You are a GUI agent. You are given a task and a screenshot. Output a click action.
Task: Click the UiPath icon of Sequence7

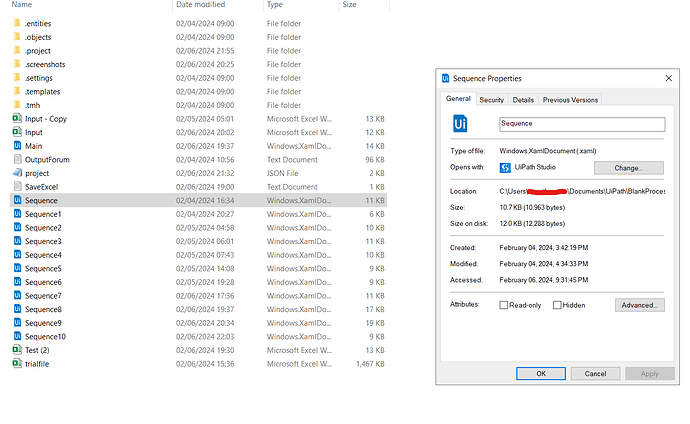17,296
